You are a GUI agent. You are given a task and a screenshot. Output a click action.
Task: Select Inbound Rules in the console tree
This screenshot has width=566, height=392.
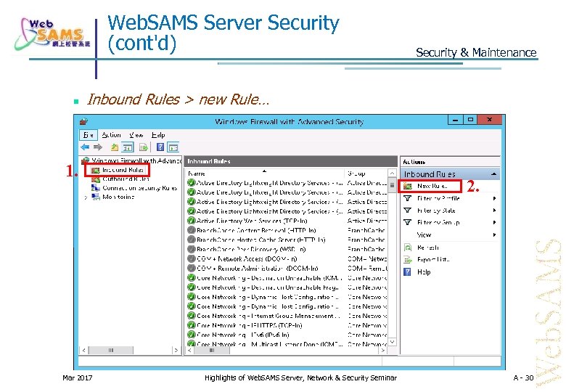coord(123,170)
